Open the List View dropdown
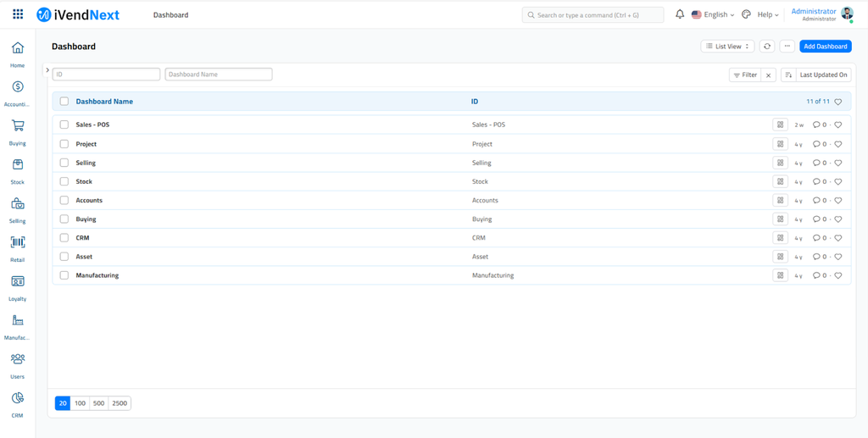The height and width of the screenshot is (438, 868). click(727, 47)
